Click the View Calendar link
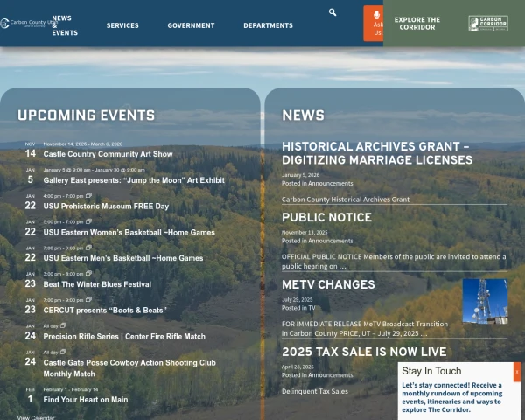 click(37, 417)
